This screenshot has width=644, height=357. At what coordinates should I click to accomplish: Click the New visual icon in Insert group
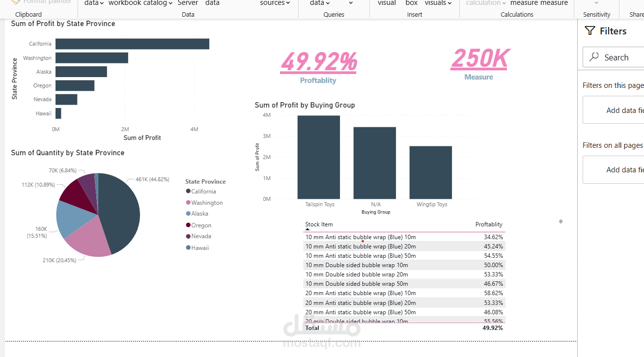387,3
